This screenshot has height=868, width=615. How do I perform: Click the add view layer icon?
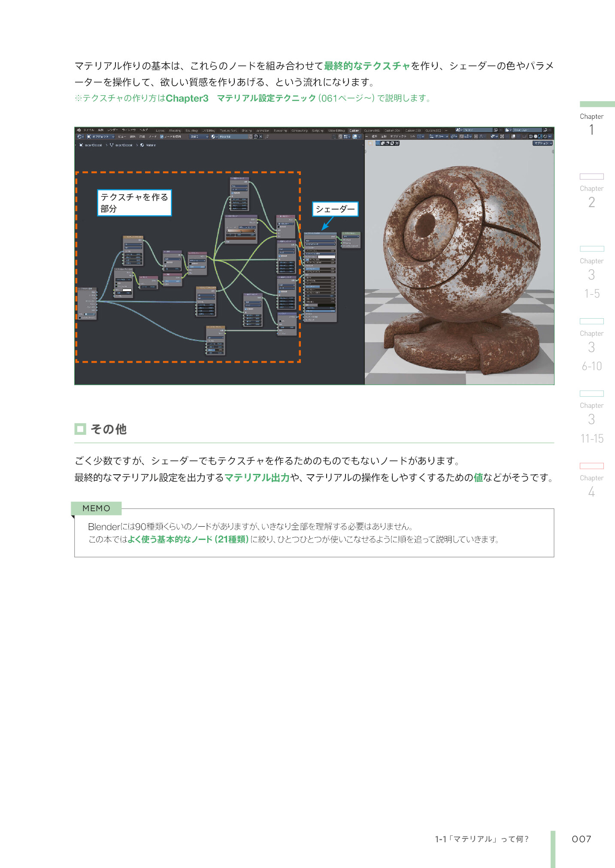point(545,130)
